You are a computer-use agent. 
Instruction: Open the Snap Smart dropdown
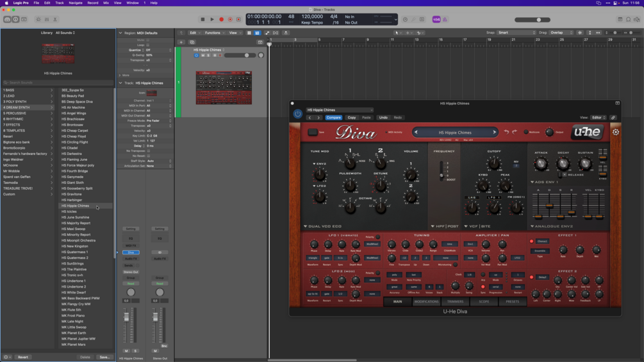516,33
